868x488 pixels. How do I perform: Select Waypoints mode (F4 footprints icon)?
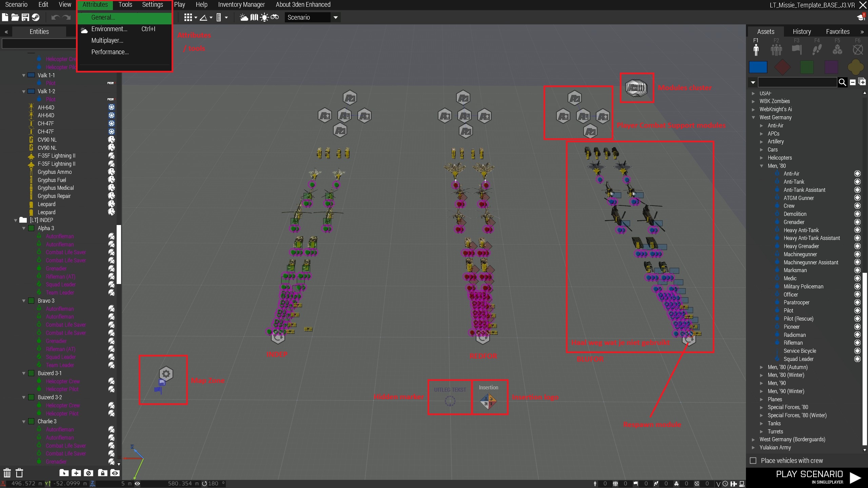(817, 50)
